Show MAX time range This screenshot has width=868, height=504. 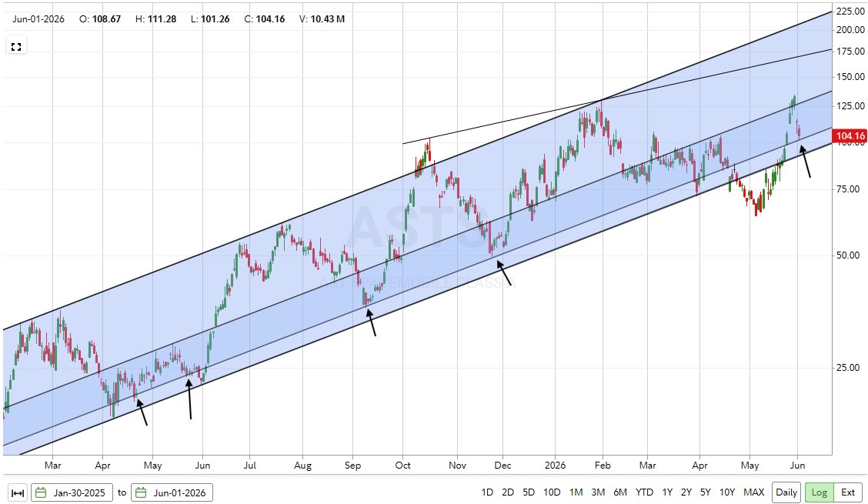tap(754, 492)
